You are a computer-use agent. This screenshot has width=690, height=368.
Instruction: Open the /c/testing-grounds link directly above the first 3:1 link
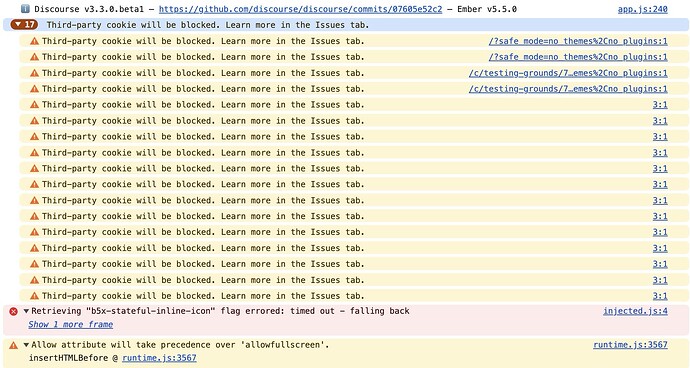tap(568, 89)
